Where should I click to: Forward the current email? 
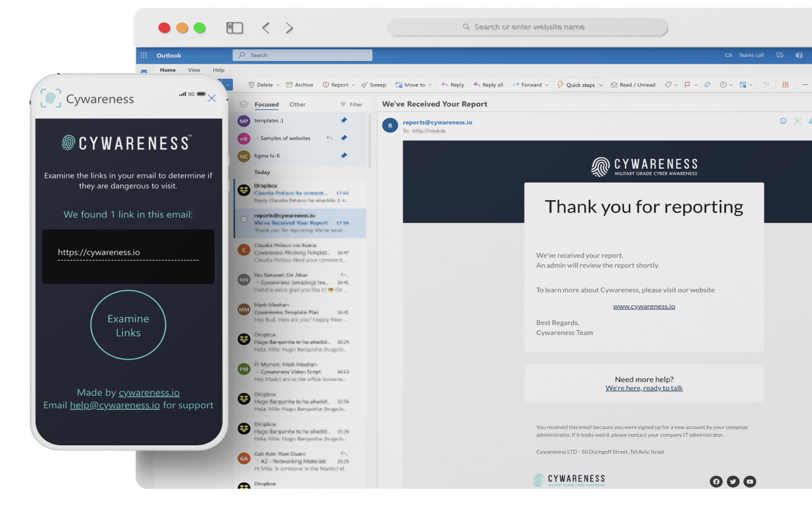[527, 85]
